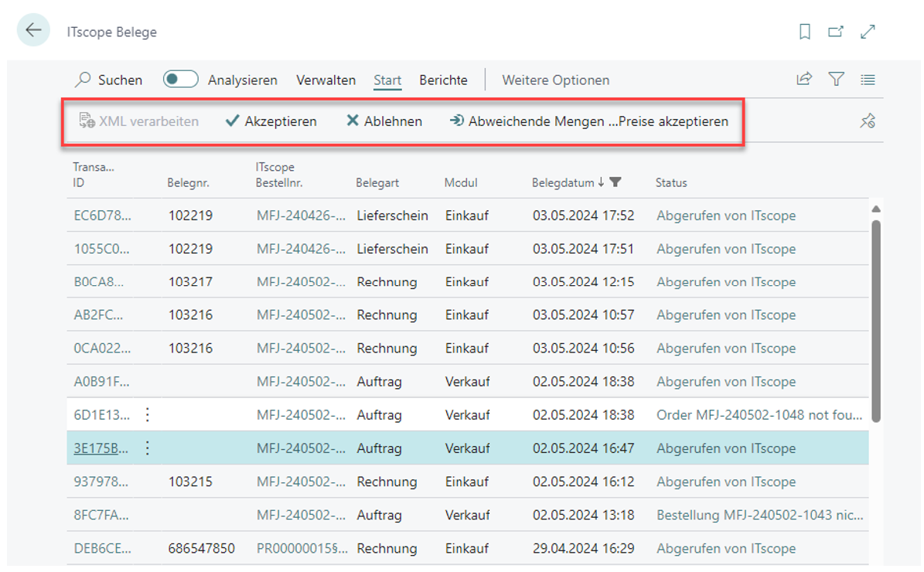The width and height of the screenshot is (924, 572).
Task: Click the back arrow button
Action: coord(33,31)
